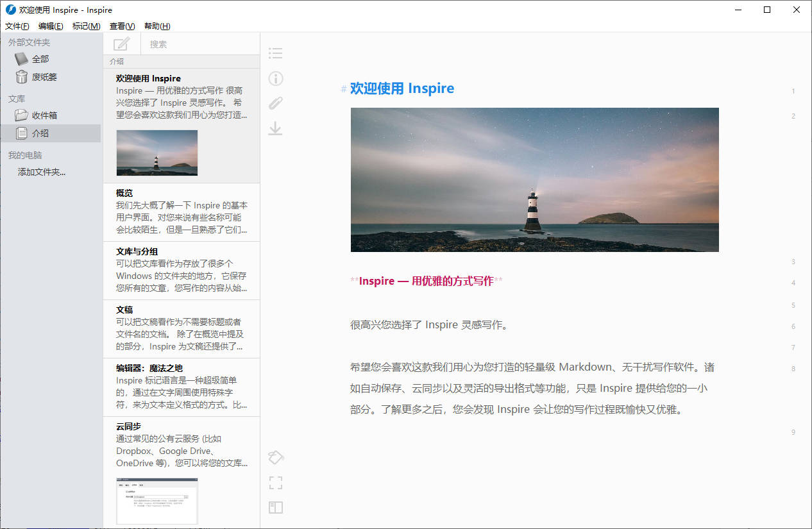This screenshot has height=529, width=812.
Task: Select the 介绍 group under 文库
Action: coord(51,133)
